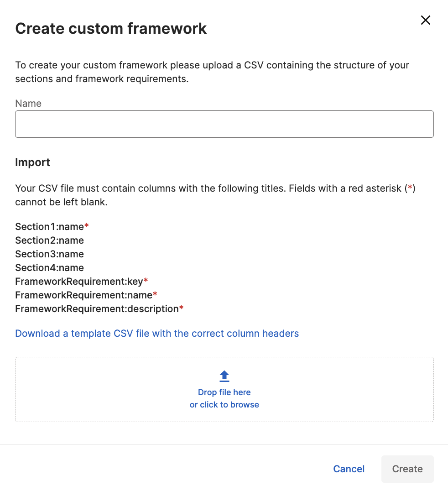Click the 'Create custom framework' title

pyautogui.click(x=111, y=28)
